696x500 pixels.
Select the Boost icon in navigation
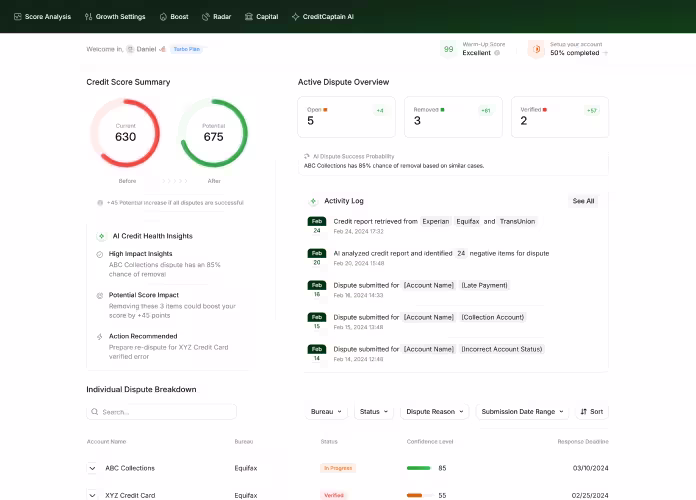pos(164,17)
